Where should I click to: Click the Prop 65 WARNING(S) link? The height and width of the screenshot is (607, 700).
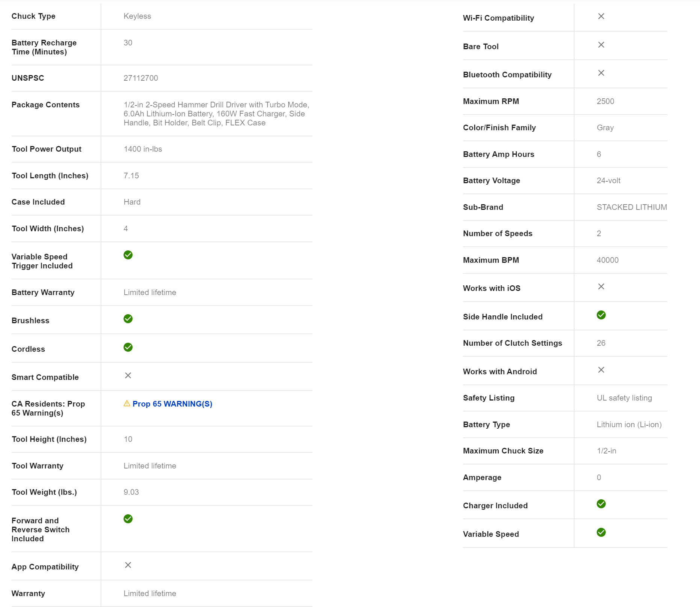pyautogui.click(x=172, y=404)
